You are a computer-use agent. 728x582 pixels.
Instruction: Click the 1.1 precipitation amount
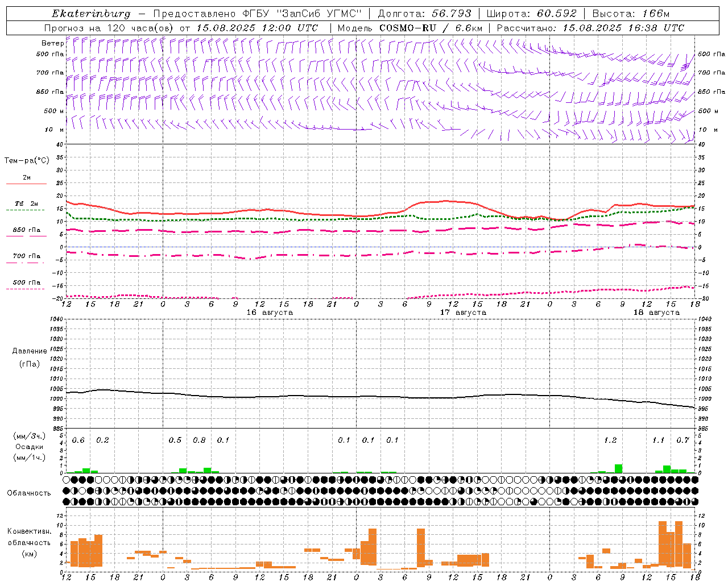[x=658, y=440]
